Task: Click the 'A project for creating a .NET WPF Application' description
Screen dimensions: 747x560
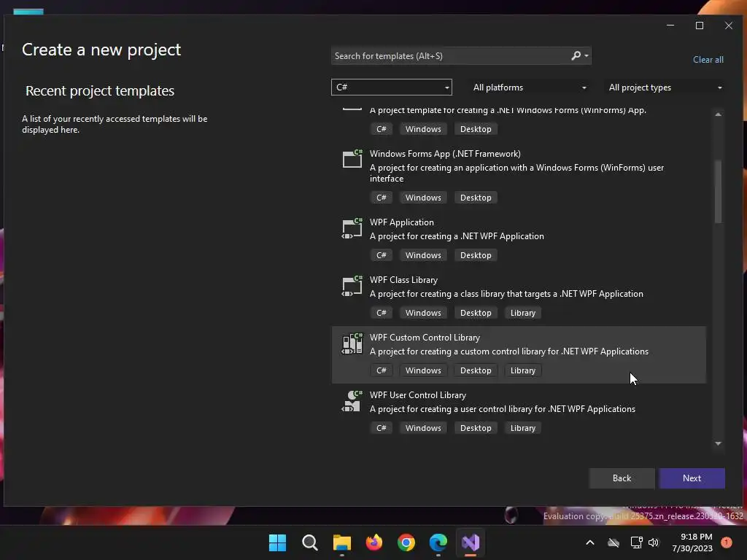Action: [x=457, y=236]
